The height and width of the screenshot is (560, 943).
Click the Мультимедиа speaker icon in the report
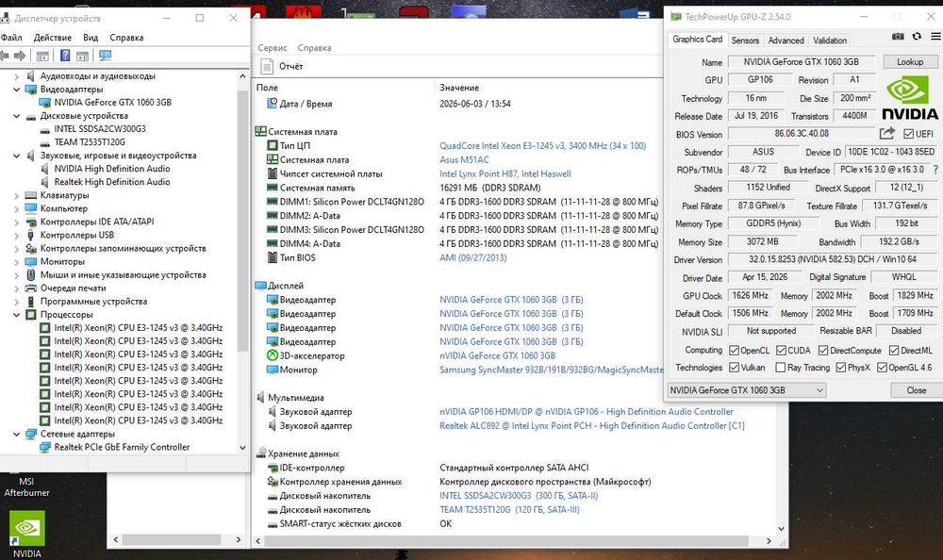click(x=260, y=398)
